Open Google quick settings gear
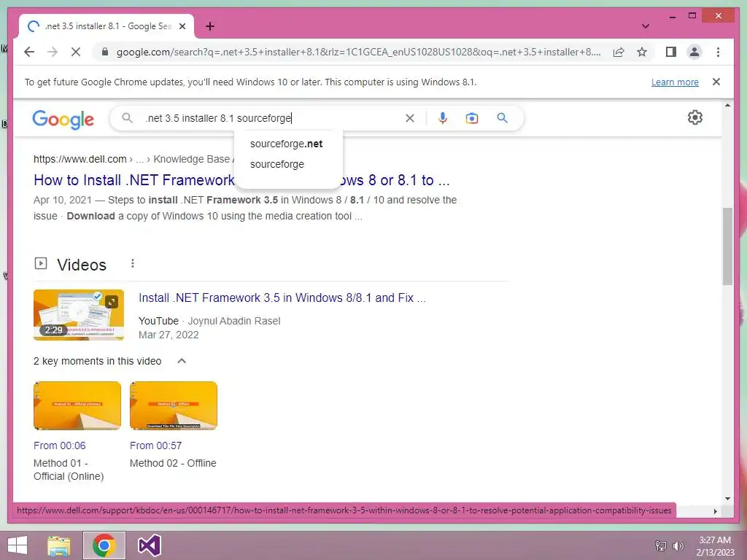Screen dimensions: 747x560 click(695, 117)
